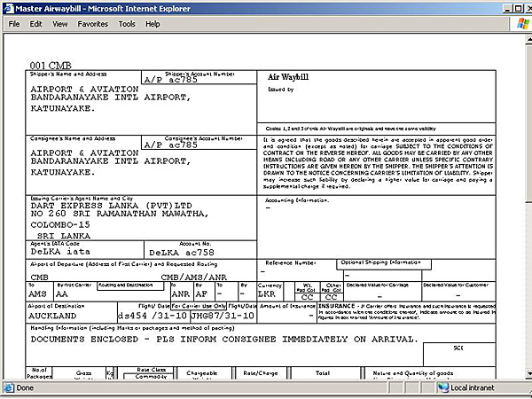Click the 'SCI' box
Image resolution: width=532 pixels, height=399 pixels.
459,354
